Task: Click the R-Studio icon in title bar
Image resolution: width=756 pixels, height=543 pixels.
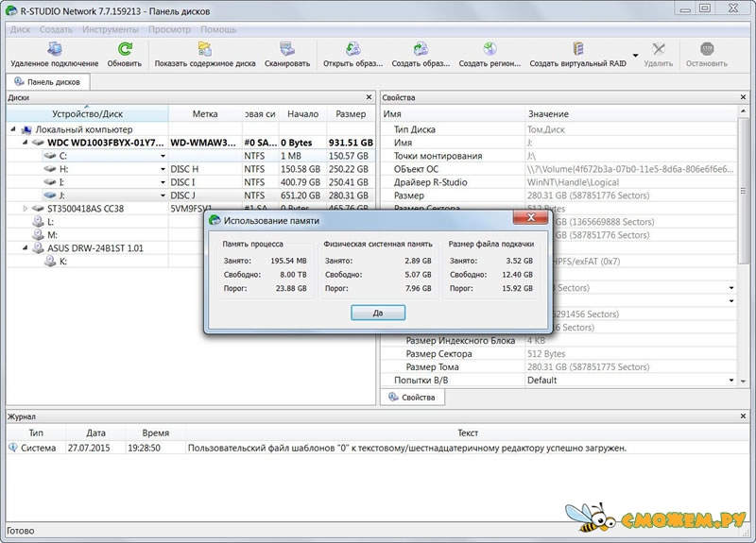Action: (x=11, y=10)
